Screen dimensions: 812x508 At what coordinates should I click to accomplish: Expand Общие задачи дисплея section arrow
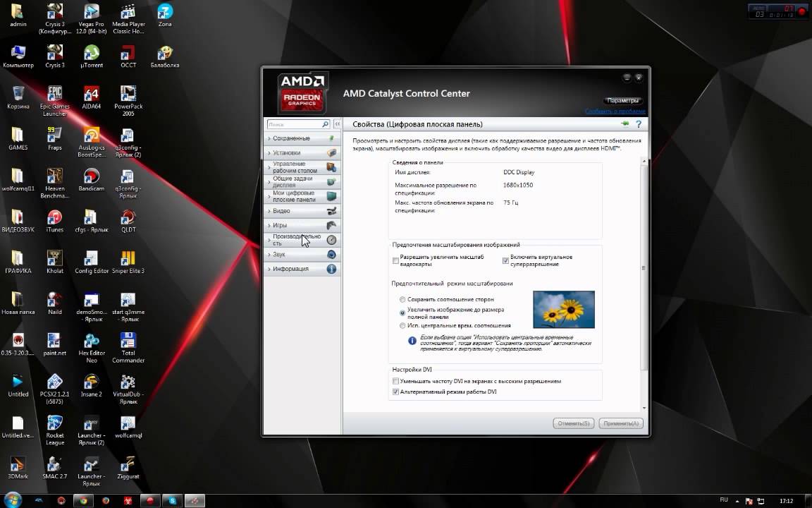[269, 181]
